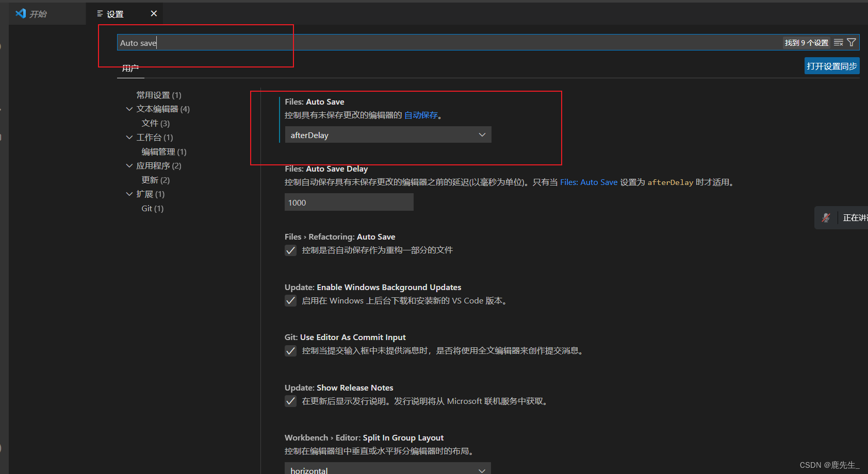Image resolution: width=868 pixels, height=474 pixels.
Task: Open the settings filter funnel icon
Action: pyautogui.click(x=851, y=43)
